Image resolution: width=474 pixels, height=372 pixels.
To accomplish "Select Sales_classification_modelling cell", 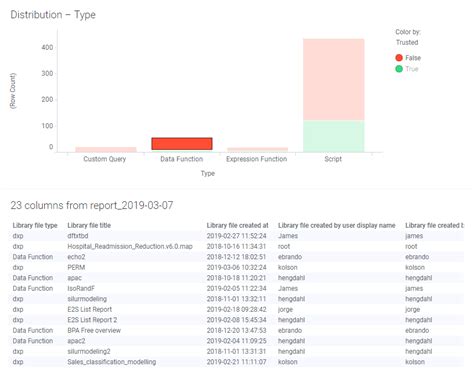I will point(112,362).
